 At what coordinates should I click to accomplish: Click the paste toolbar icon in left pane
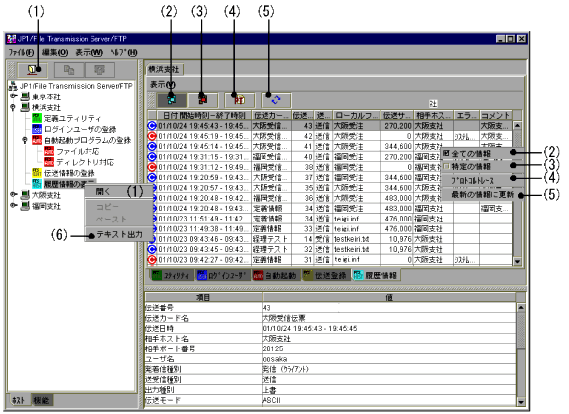(x=100, y=70)
